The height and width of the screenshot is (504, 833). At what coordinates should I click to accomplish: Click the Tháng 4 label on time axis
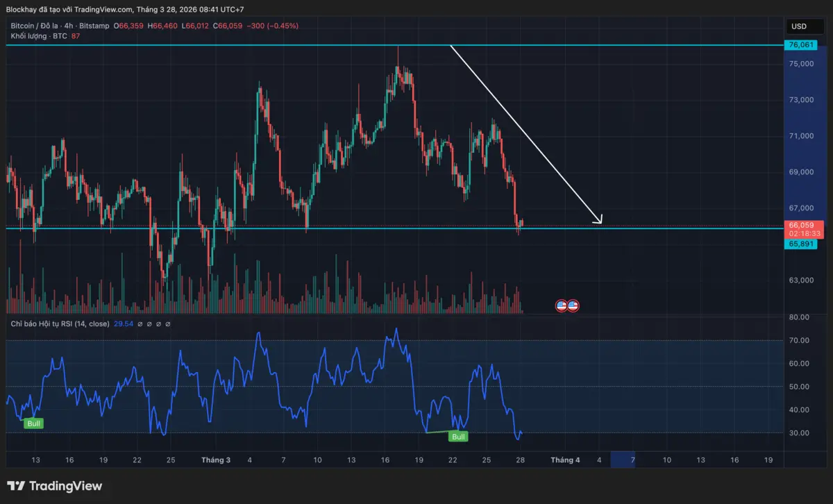565,460
